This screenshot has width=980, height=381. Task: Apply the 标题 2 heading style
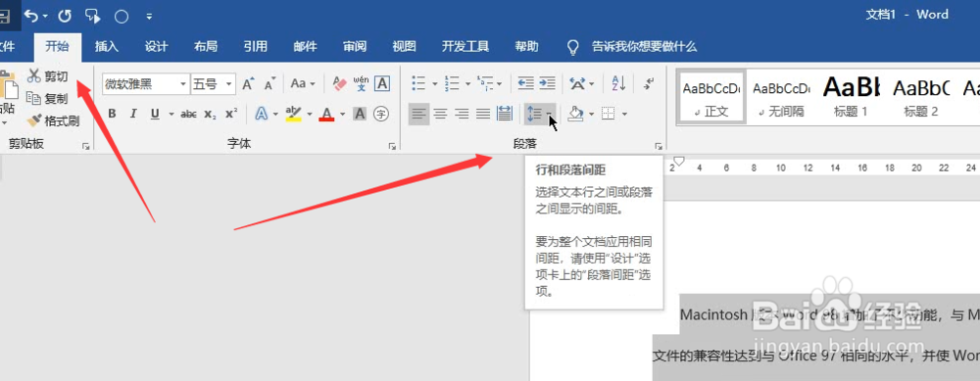pyautogui.click(x=920, y=97)
